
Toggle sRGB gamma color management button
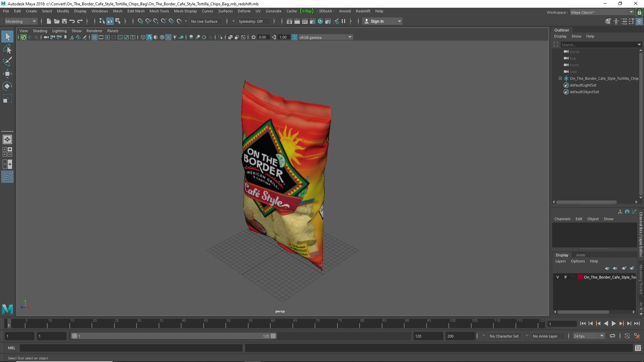pyautogui.click(x=294, y=37)
